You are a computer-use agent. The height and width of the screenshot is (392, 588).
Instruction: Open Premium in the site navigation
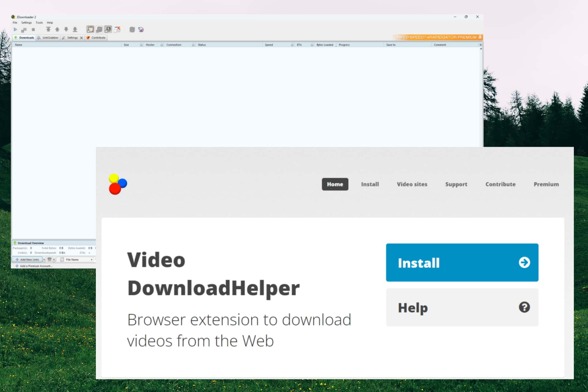pyautogui.click(x=546, y=184)
